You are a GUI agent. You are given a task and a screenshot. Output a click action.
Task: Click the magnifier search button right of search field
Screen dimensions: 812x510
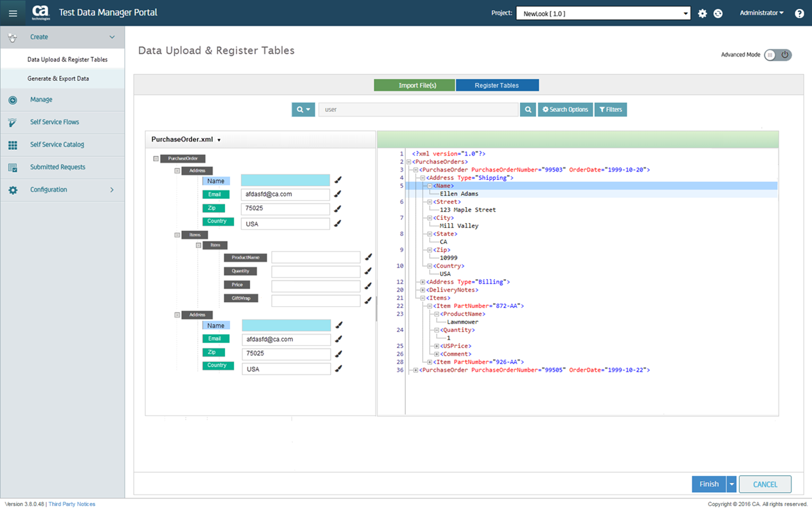coord(528,109)
